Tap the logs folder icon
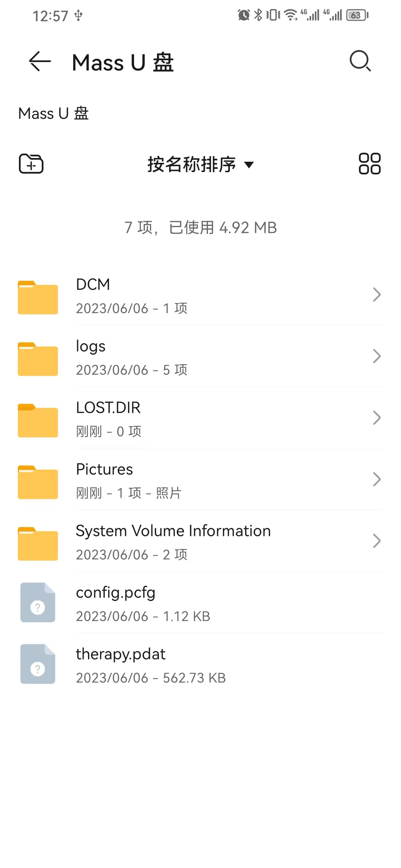This screenshot has height=868, width=401. click(38, 359)
